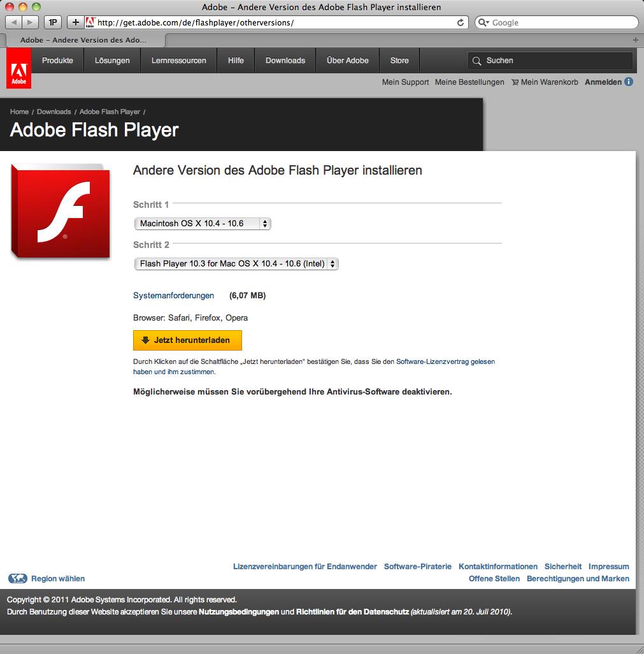Click Region wählen link
Screen dimensions: 644x654
tap(58, 579)
